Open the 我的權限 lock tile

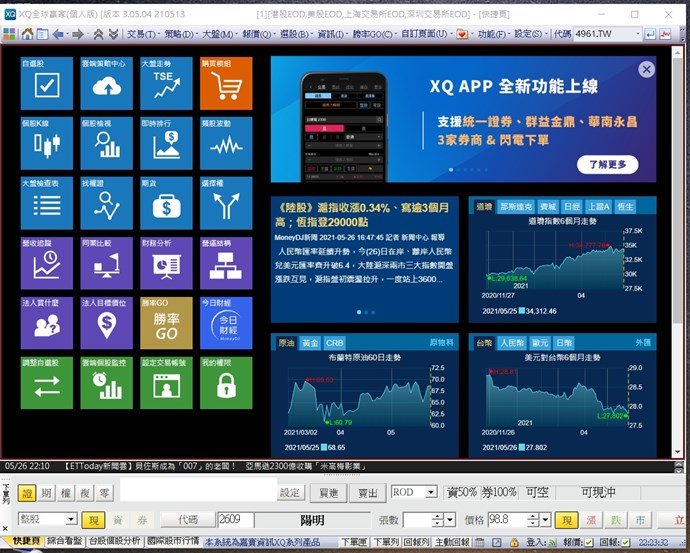point(226,383)
